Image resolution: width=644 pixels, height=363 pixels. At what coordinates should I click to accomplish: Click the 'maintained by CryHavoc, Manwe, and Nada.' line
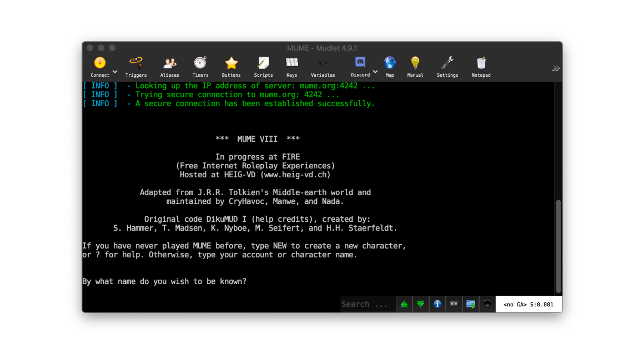pos(255,201)
